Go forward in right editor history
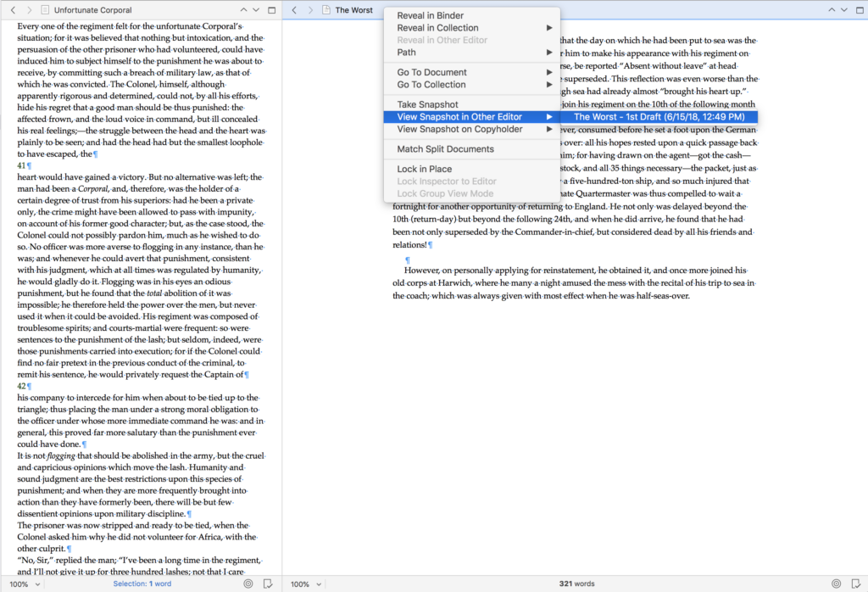 pos(310,10)
